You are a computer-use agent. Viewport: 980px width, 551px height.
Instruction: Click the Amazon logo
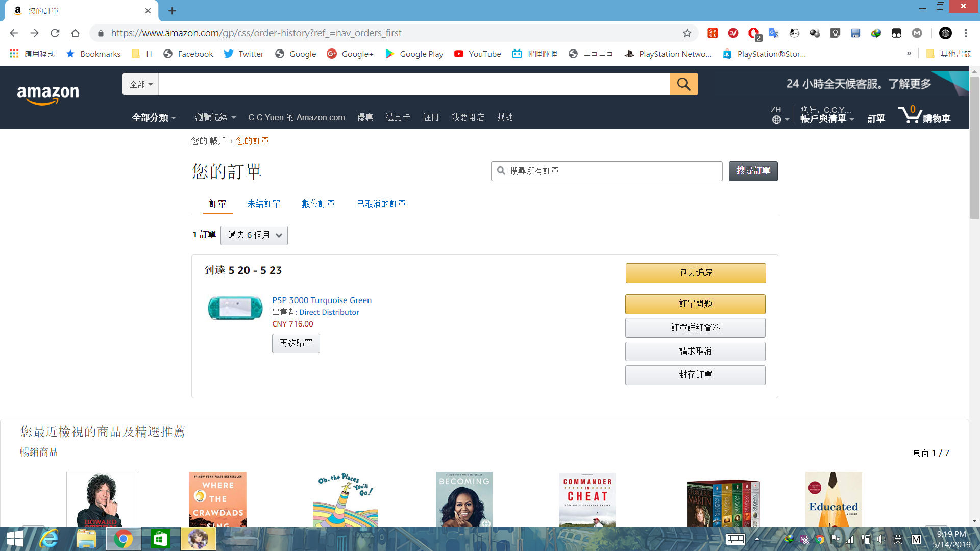click(x=48, y=94)
